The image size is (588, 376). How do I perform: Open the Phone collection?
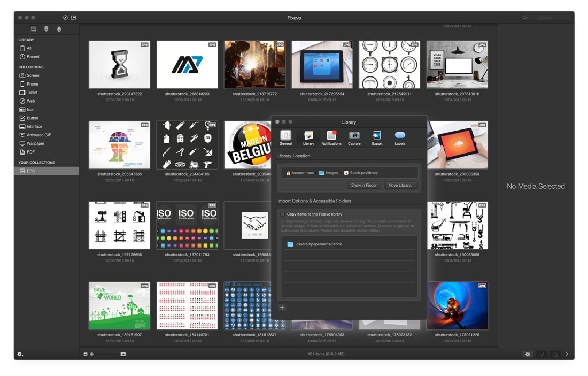click(x=47, y=84)
